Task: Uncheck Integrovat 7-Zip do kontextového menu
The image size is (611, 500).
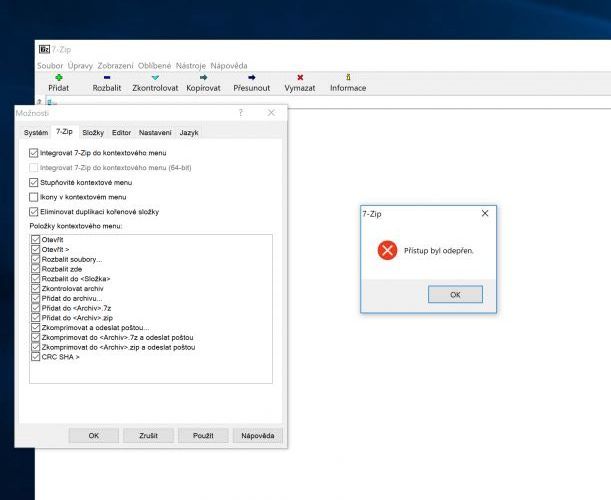Action: click(34, 153)
